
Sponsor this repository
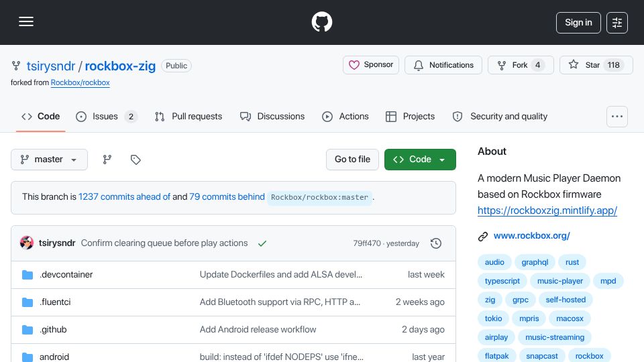click(371, 65)
